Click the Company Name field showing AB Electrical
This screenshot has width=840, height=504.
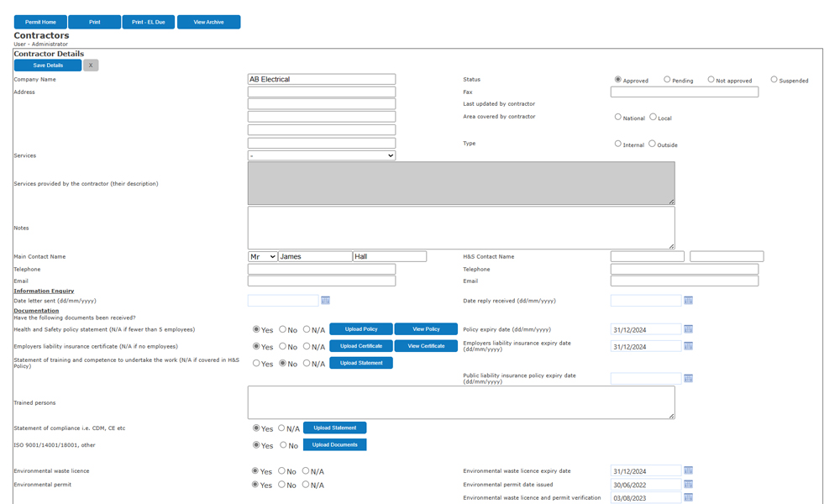(x=321, y=79)
